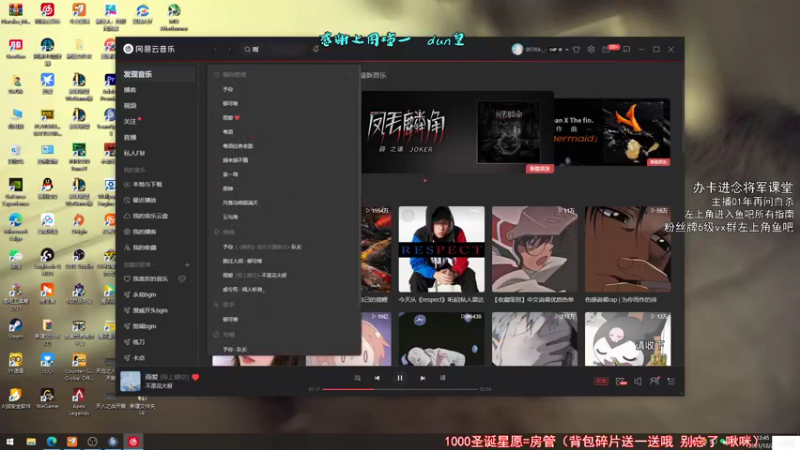The width and height of the screenshot is (800, 450).
Task: Open the play queue list icon
Action: pos(671,381)
